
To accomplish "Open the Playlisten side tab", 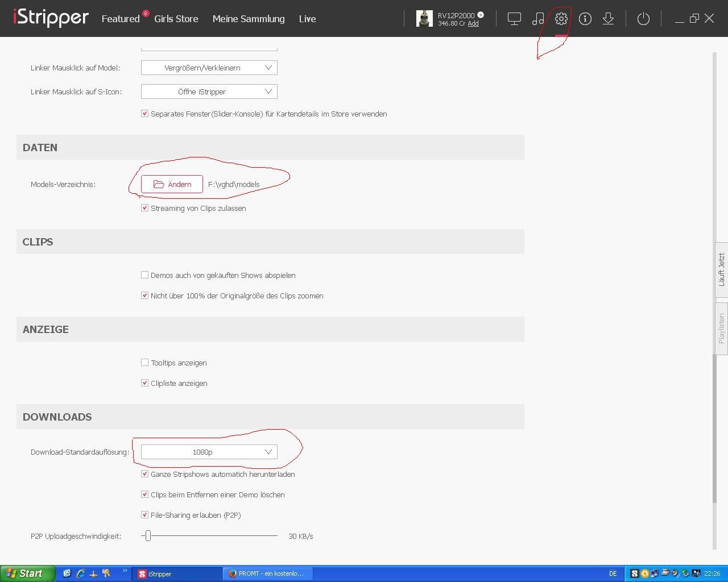I will [x=721, y=329].
